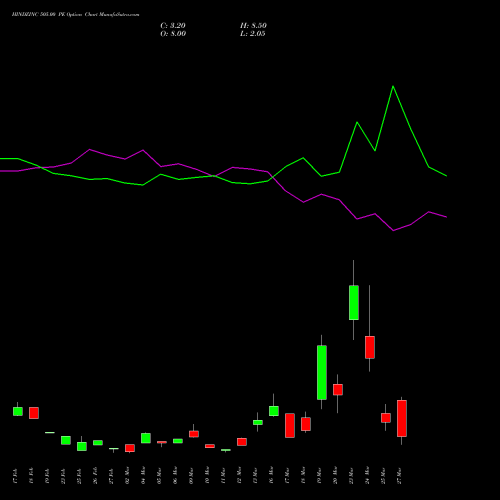Select the red candle for 17 Mar
Image resolution: width=500 pixels, height=500 pixels.
pyautogui.click(x=290, y=425)
